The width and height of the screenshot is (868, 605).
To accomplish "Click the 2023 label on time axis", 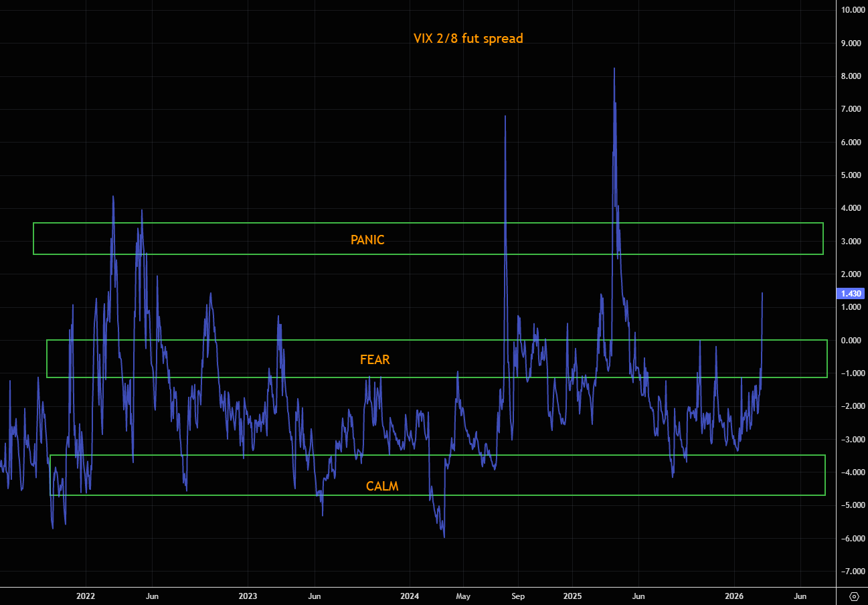I will click(248, 595).
